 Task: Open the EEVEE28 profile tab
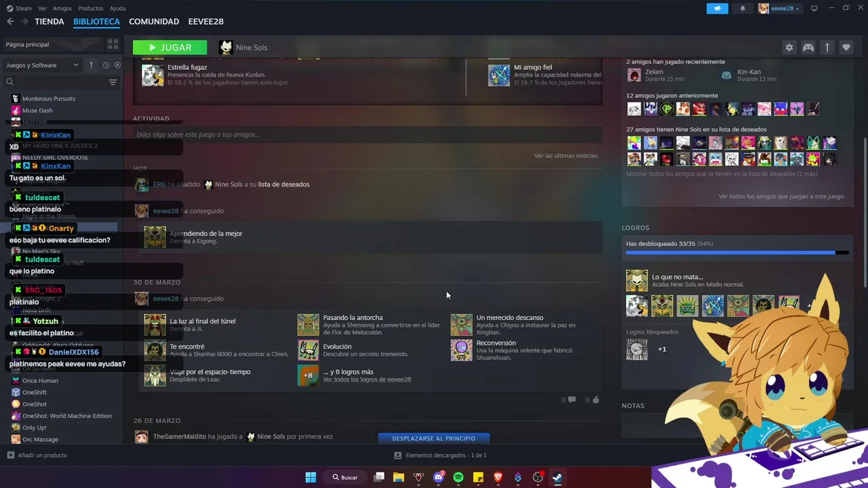[x=205, y=22]
